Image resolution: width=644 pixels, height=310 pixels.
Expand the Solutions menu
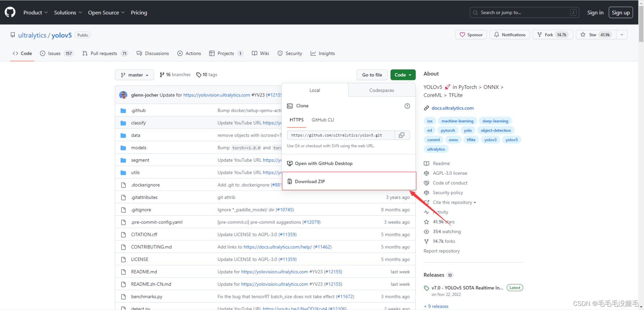click(68, 13)
